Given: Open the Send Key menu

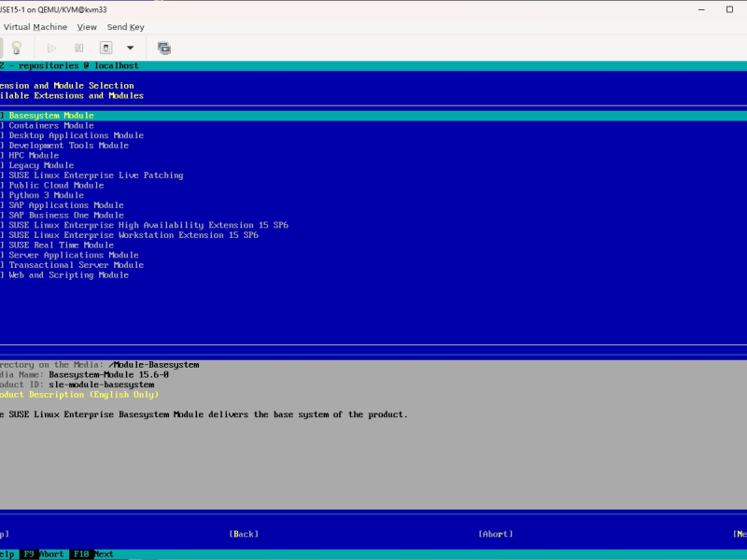Looking at the screenshot, I should point(125,27).
